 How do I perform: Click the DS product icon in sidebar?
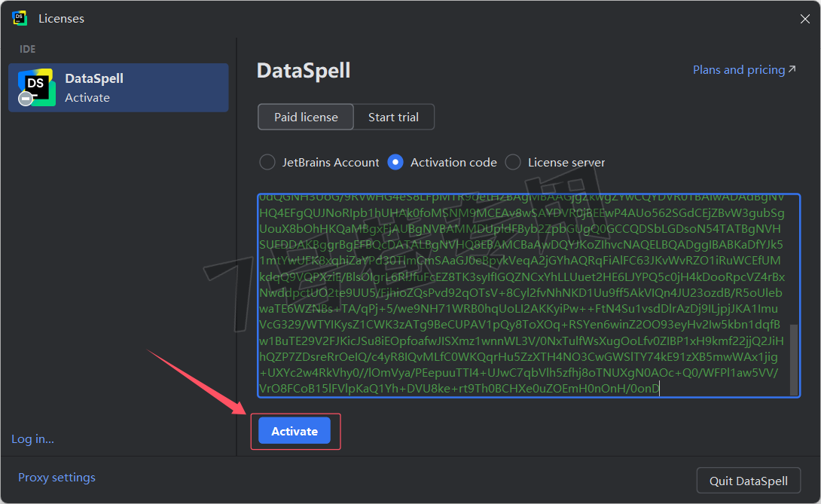point(36,87)
